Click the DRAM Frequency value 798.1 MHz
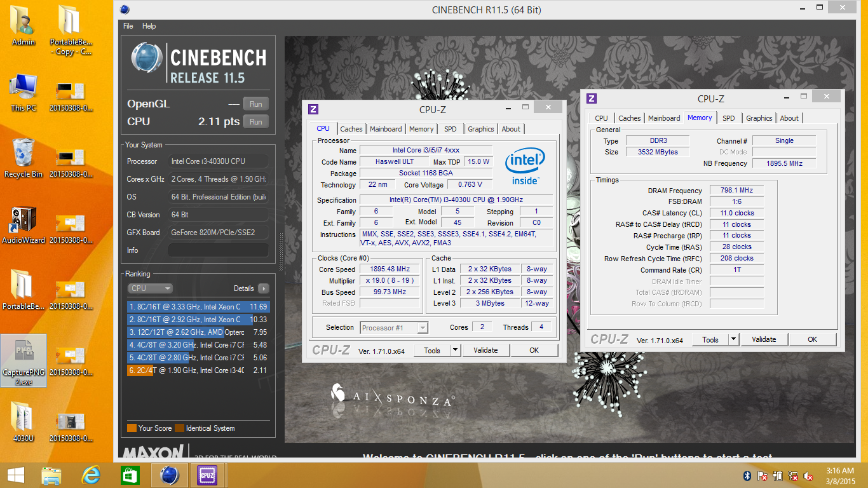The height and width of the screenshot is (488, 868). click(x=736, y=190)
